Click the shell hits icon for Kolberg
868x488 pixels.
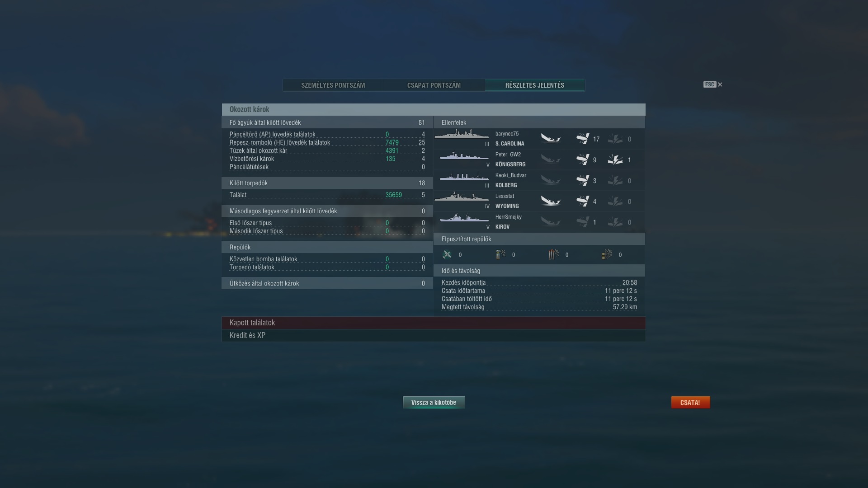[583, 180]
